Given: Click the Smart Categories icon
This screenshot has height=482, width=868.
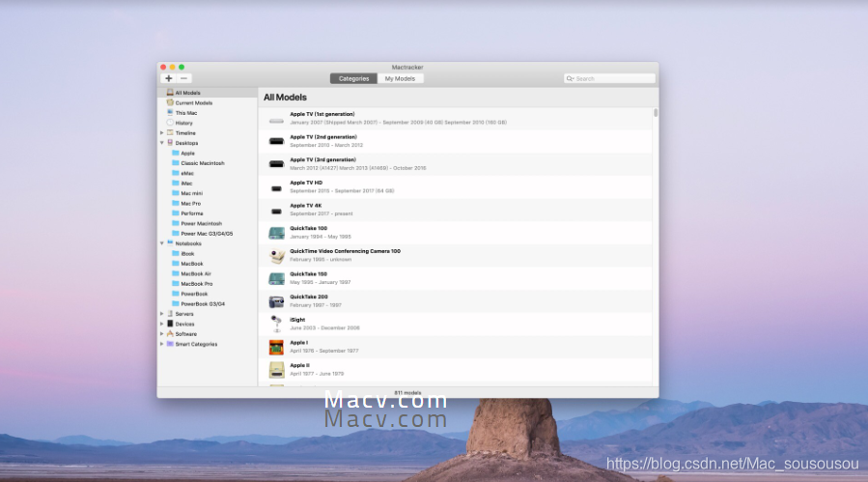Looking at the screenshot, I should (170, 344).
